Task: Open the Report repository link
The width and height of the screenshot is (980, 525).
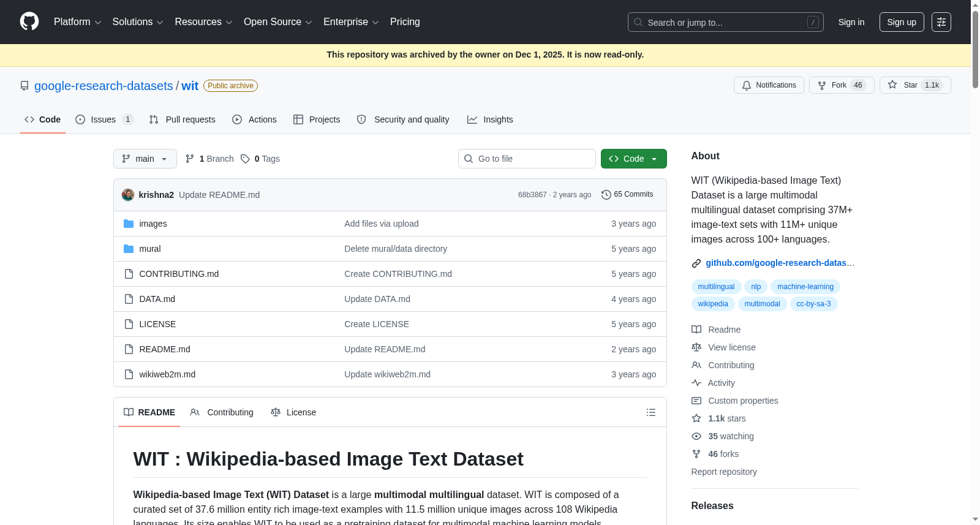Action: coord(724,472)
